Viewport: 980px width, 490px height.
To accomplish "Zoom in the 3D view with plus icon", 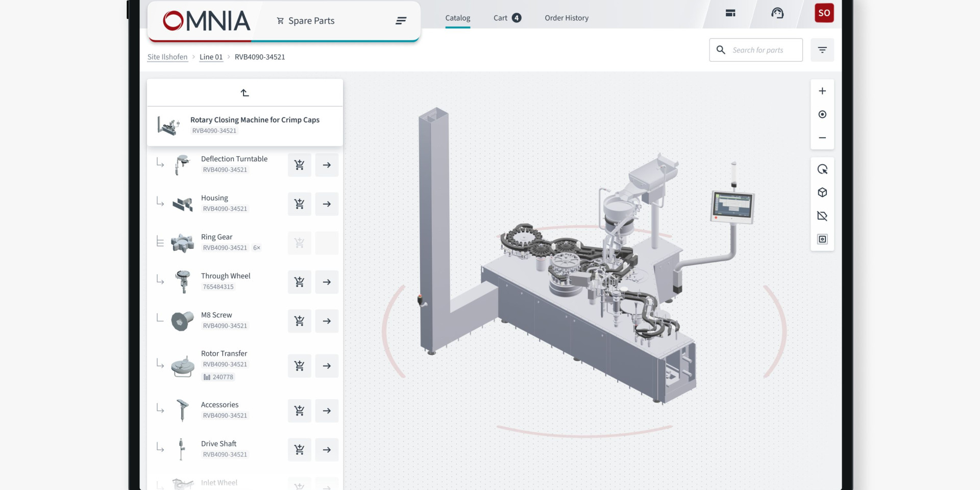I will point(822,91).
